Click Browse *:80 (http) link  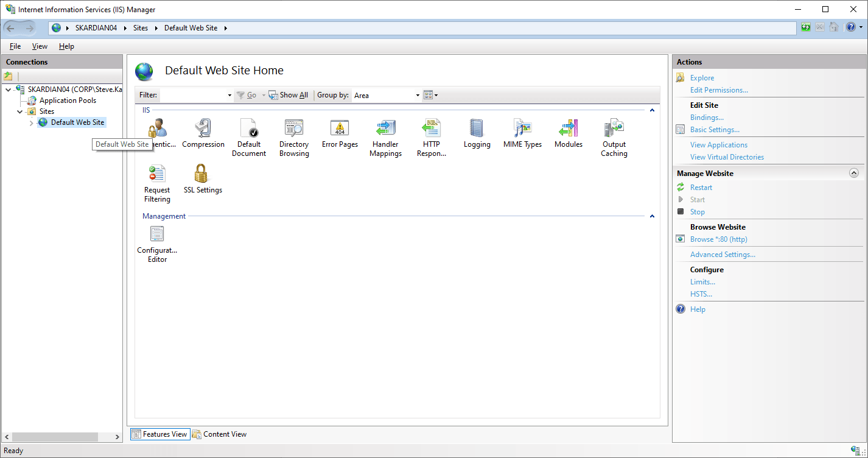pos(719,239)
